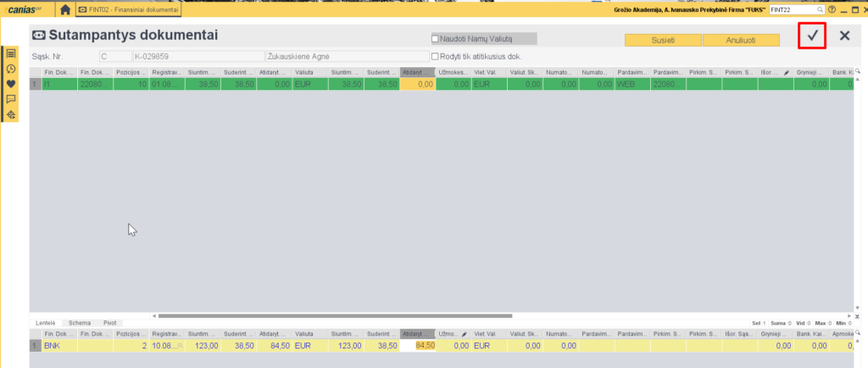Screen dimensions: 868x368
Task: Enable the Naudoti Namų Valiutą checkbox
Action: pos(436,39)
